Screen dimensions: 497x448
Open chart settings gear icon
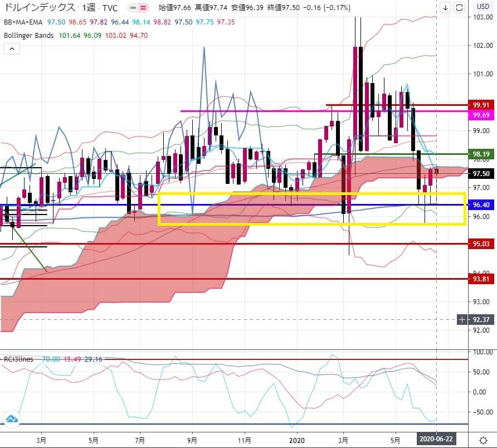tap(483, 440)
